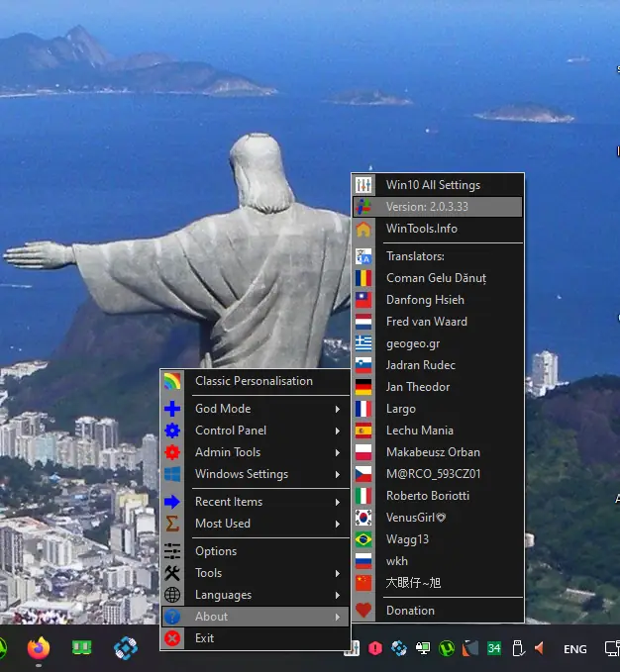Click translator name Danfong Hsieh
Image resolution: width=620 pixels, height=672 pixels.
(425, 300)
